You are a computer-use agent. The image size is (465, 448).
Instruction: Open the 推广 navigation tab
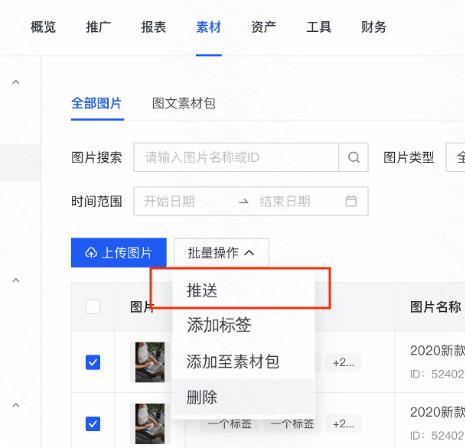click(98, 27)
